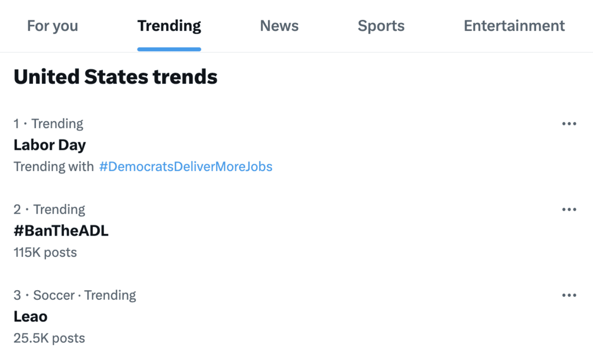Click the United States trends heading

coord(115,77)
